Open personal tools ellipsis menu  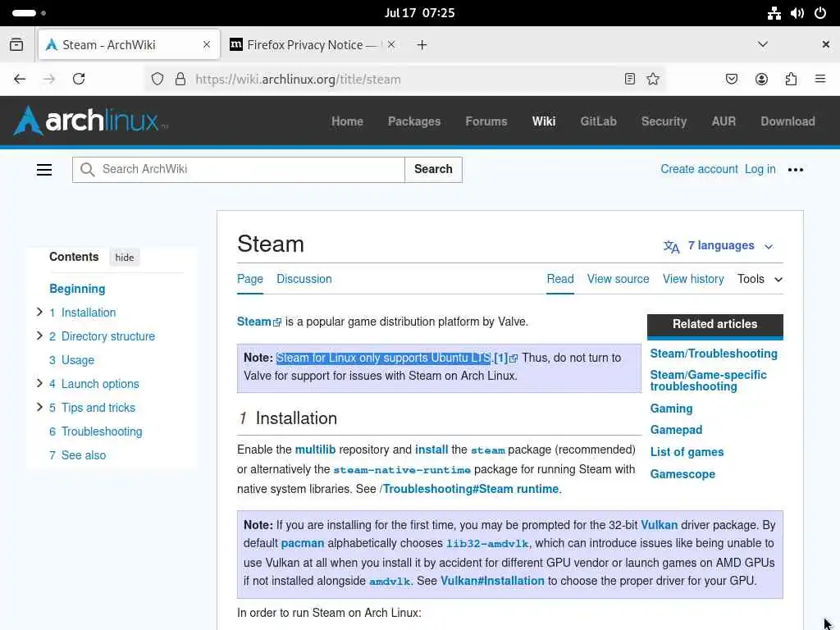point(796,170)
